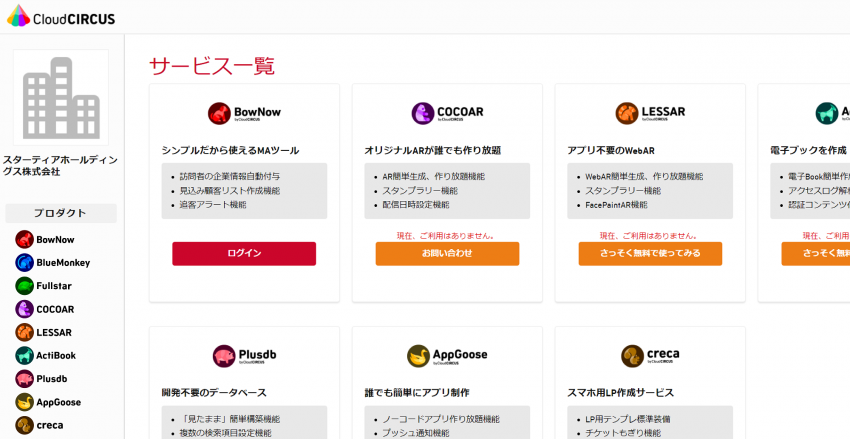The width and height of the screenshot is (850, 439).
Task: Click the creca brown icon in sidebar
Action: [24, 425]
